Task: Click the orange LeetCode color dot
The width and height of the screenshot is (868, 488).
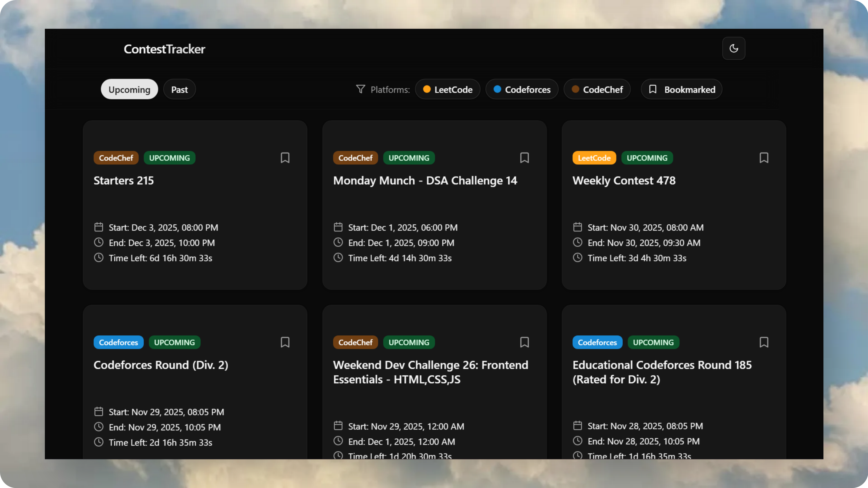Action: (x=427, y=89)
